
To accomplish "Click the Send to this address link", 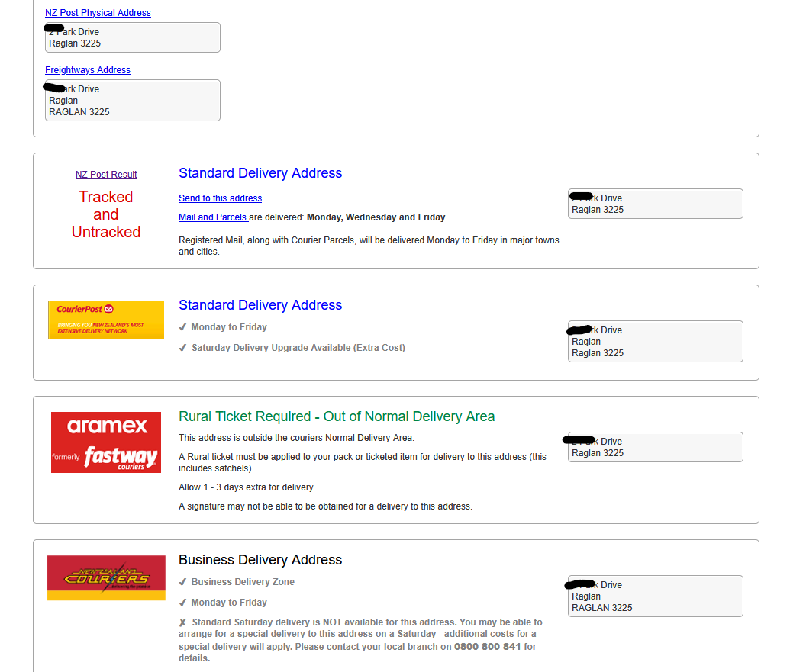I will point(220,198).
